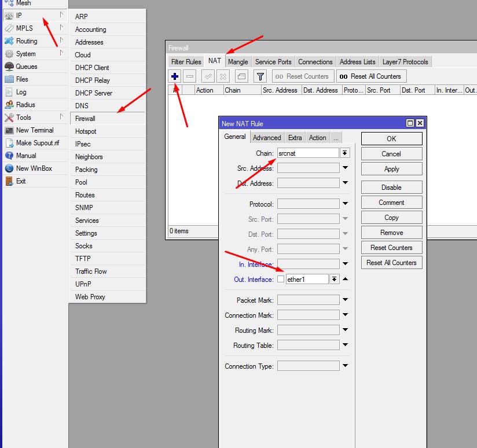477x448 pixels.
Task: Select Firewall from the IP submenu
Action: pos(85,119)
